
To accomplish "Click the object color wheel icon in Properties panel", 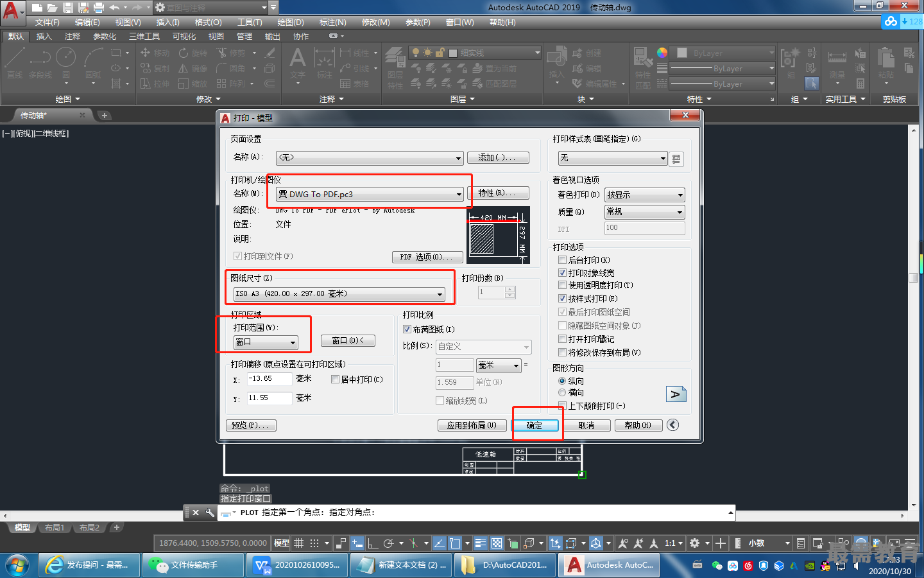I will [662, 53].
